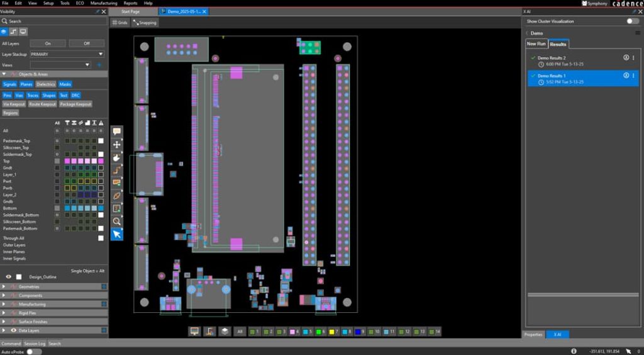Click the Signals filter button
The width and height of the screenshot is (644, 355).
[9, 84]
